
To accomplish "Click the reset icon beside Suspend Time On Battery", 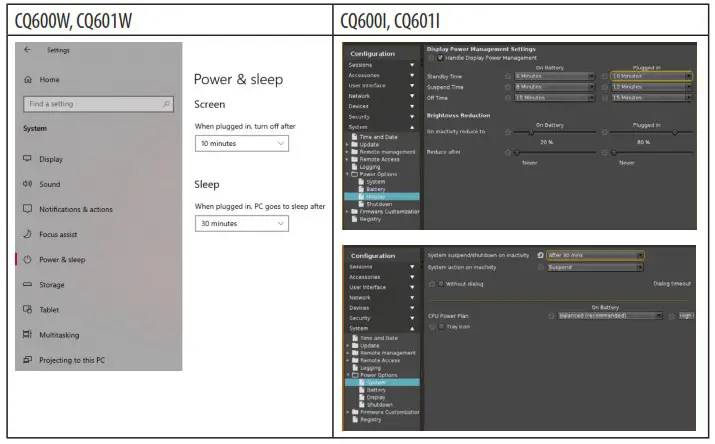I will [508, 87].
